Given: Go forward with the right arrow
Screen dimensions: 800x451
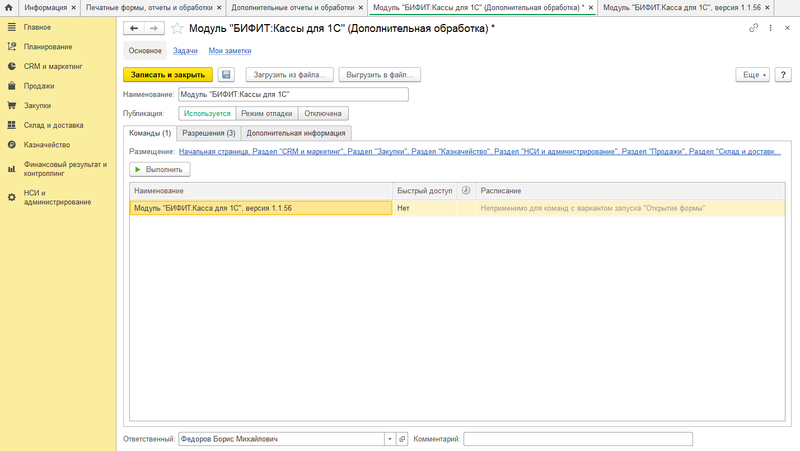Looking at the screenshot, I should point(154,29).
